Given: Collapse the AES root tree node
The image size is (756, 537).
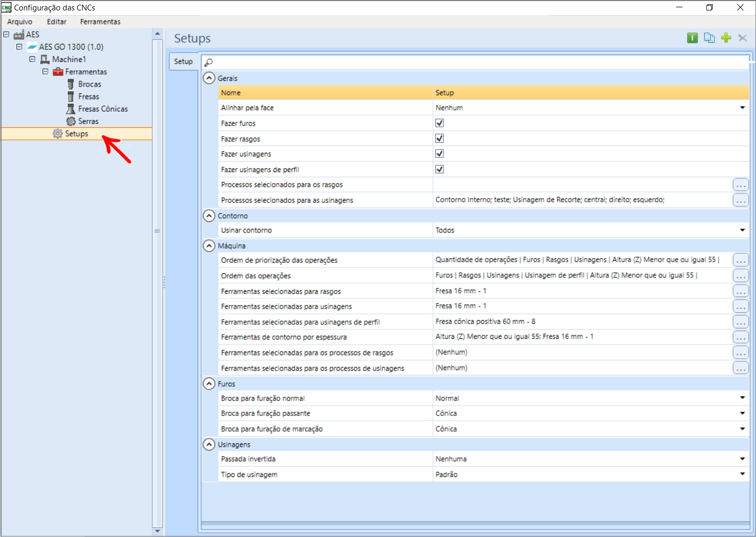Looking at the screenshot, I should [x=6, y=34].
